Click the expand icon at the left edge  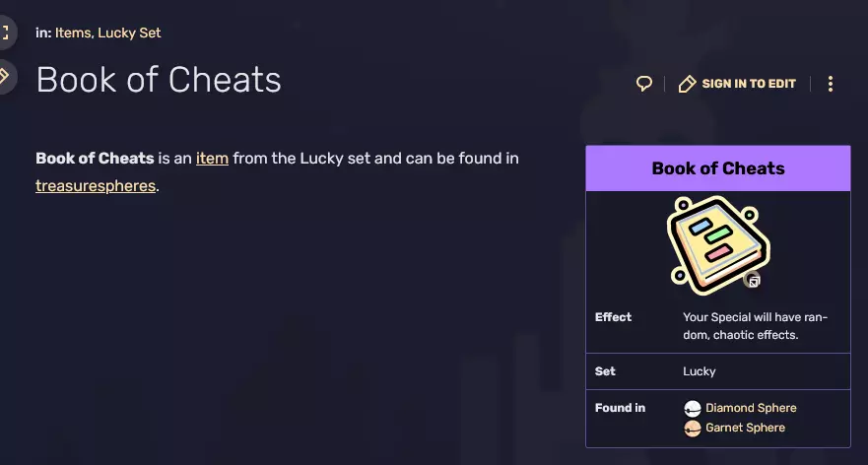[5, 33]
